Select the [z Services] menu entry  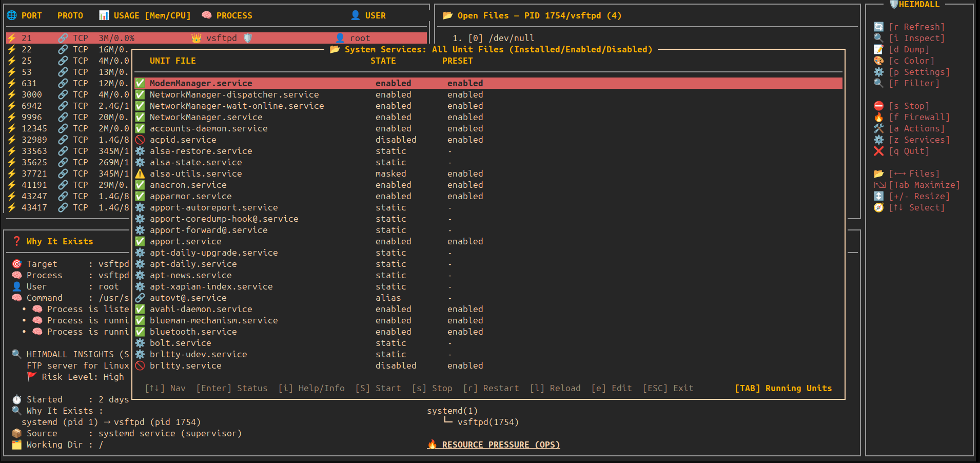click(919, 140)
